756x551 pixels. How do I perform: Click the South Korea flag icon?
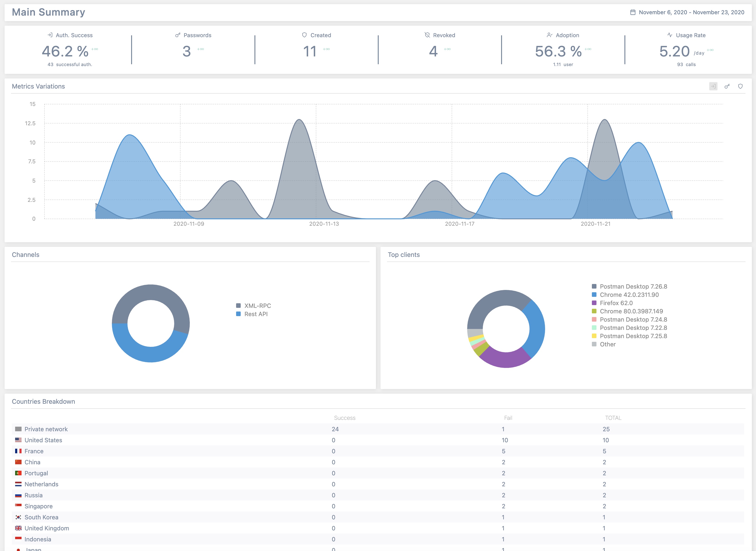tap(18, 517)
